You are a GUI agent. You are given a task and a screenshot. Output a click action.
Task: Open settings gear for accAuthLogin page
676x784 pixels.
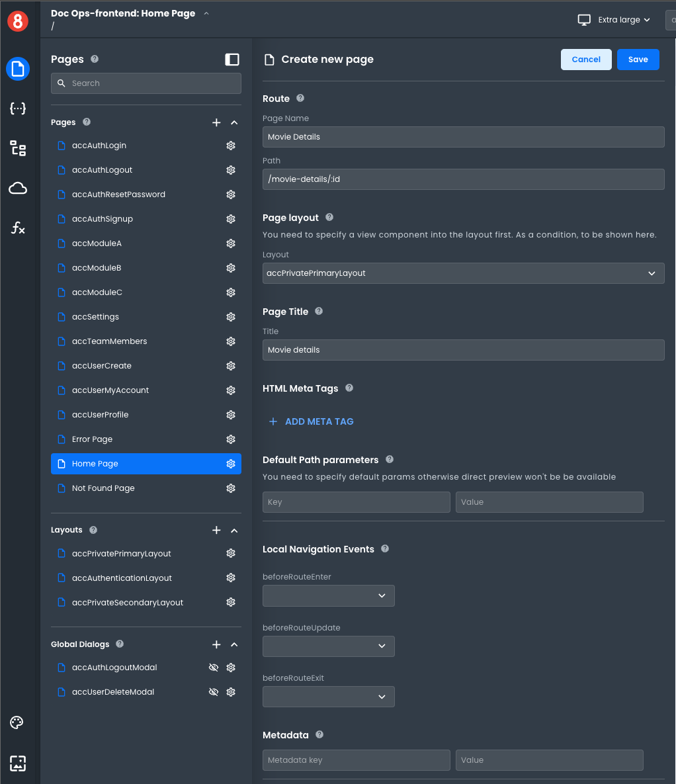click(231, 146)
